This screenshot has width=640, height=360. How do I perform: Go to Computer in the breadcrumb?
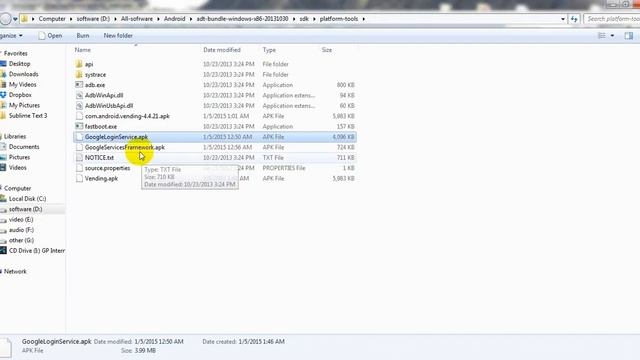point(52,19)
